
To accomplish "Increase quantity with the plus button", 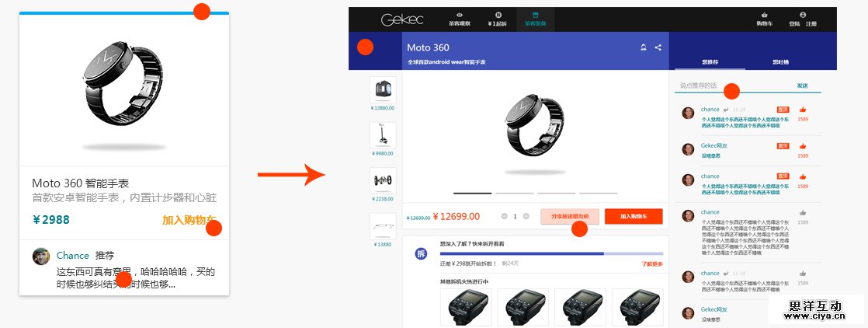I will [x=526, y=217].
